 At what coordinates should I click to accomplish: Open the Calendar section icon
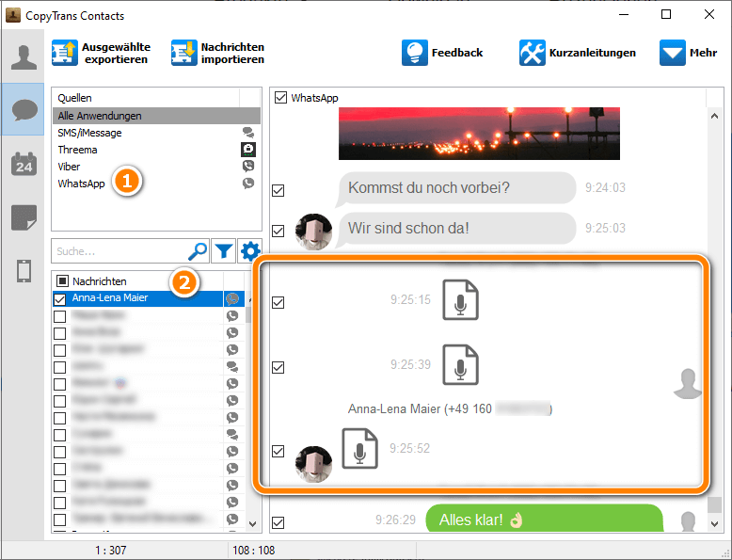24,165
